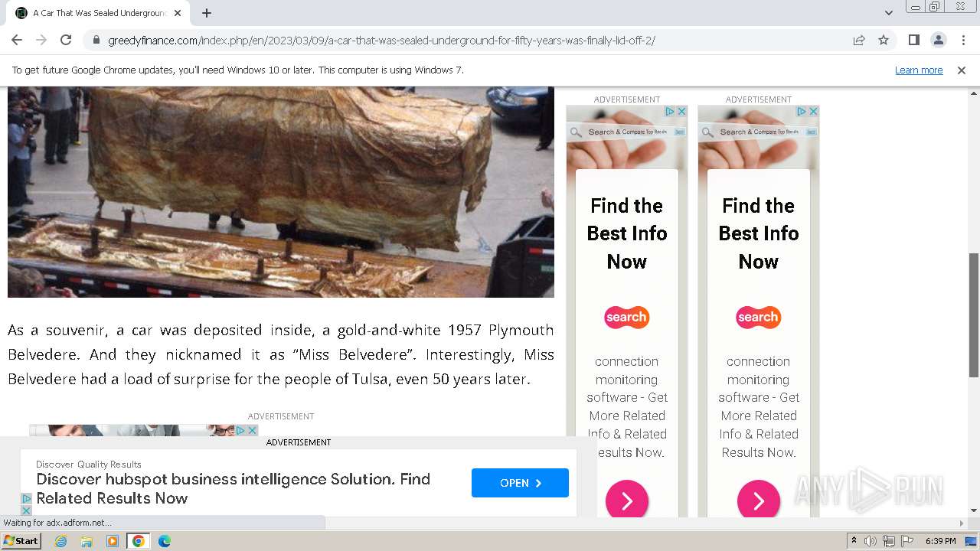The image size is (980, 551).
Task: Dismiss the Chrome update notification bar
Action: point(962,70)
